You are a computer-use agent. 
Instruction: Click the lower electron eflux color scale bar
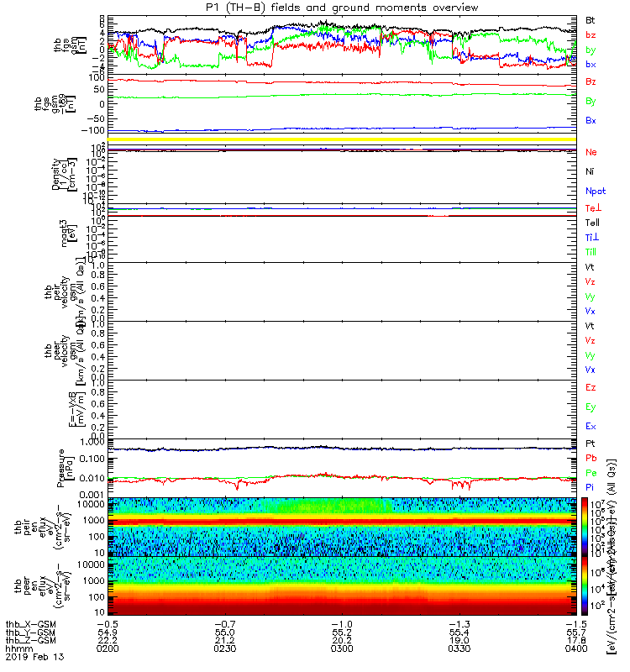pyautogui.click(x=585, y=585)
